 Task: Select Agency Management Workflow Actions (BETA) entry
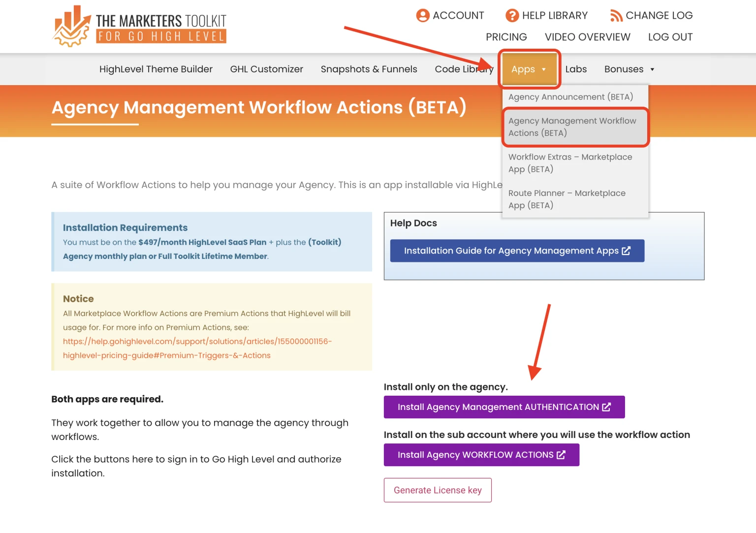575,127
